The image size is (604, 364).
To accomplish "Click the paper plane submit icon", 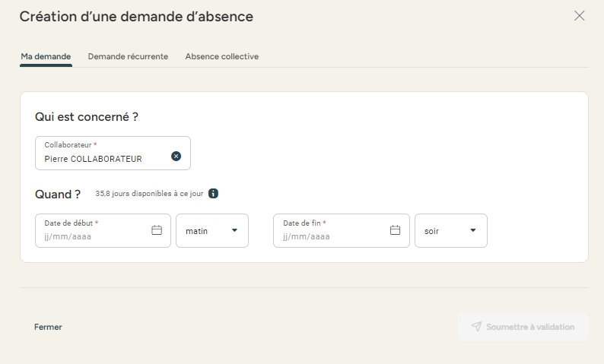I will pyautogui.click(x=476, y=327).
